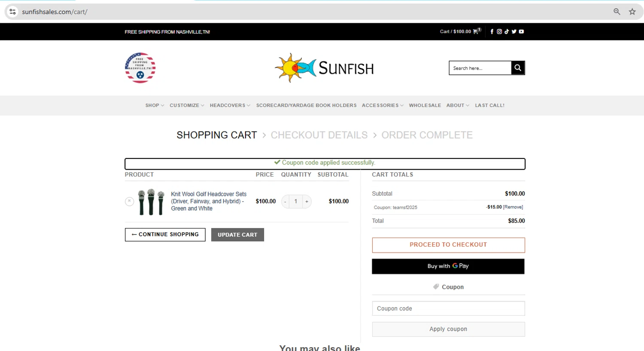Remove the teamsf2025 coupon
The height and width of the screenshot is (351, 644).
513,207
